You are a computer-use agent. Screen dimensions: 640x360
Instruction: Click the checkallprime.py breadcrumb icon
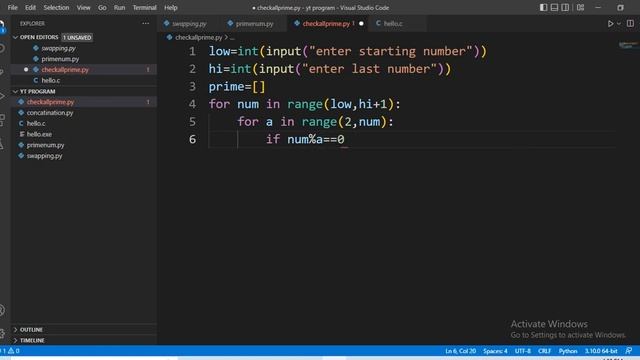point(169,37)
